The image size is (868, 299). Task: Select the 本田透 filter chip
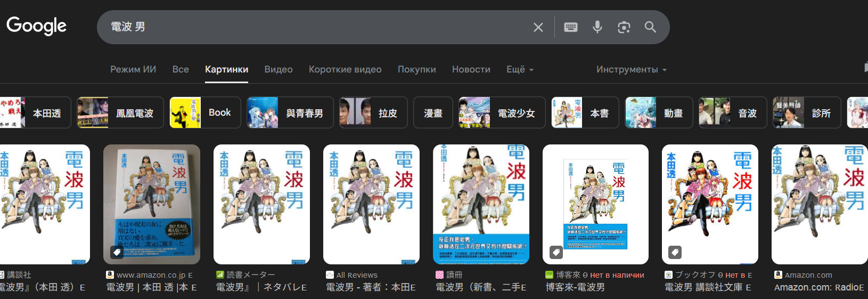click(35, 112)
